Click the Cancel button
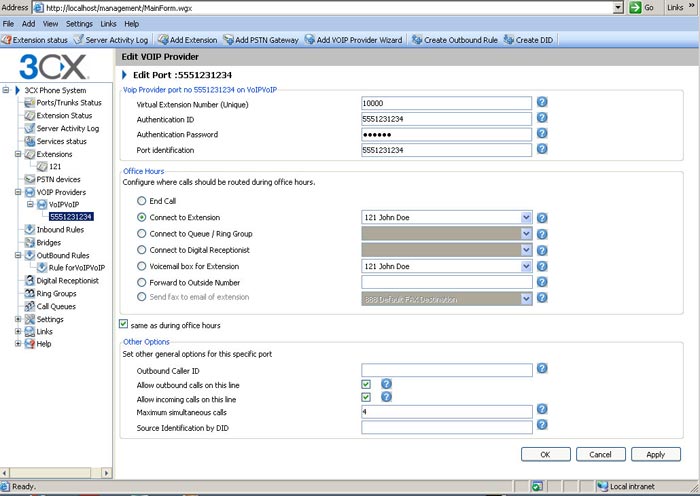This screenshot has width=700, height=496. pyautogui.click(x=600, y=454)
